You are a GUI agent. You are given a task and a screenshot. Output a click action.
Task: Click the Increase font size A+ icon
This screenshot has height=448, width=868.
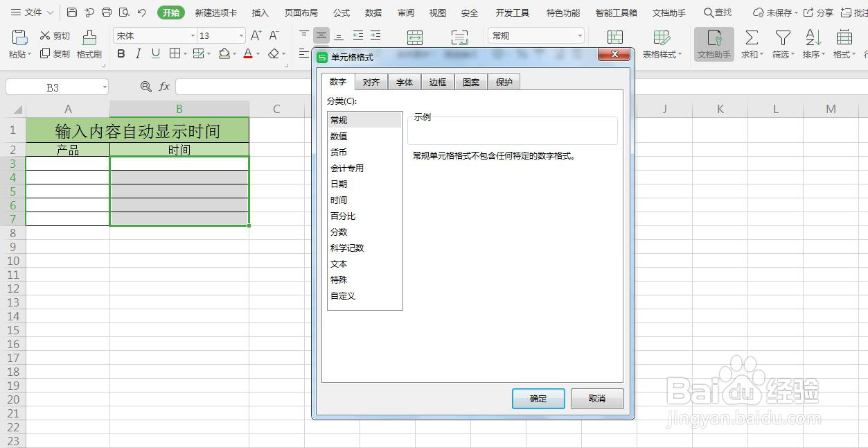click(256, 35)
